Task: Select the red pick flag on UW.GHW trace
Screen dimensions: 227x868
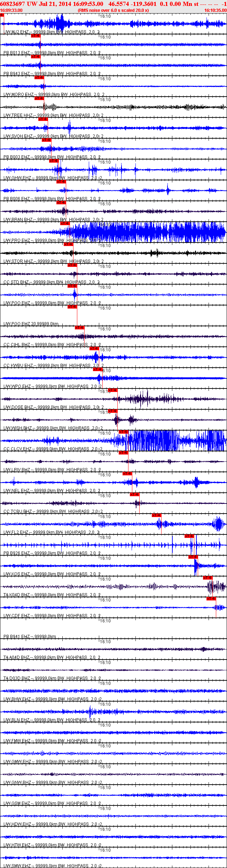Action: (x=54, y=161)
